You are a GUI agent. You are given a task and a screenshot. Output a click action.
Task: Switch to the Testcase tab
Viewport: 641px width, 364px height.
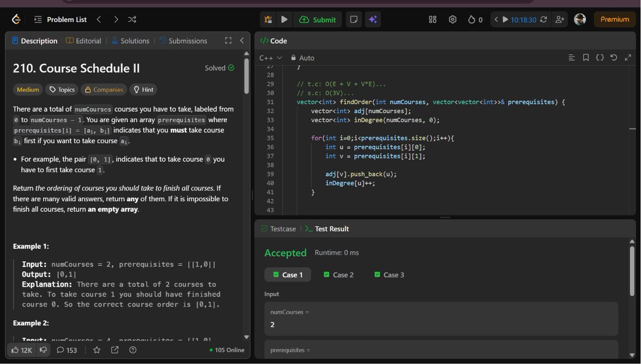coord(278,228)
